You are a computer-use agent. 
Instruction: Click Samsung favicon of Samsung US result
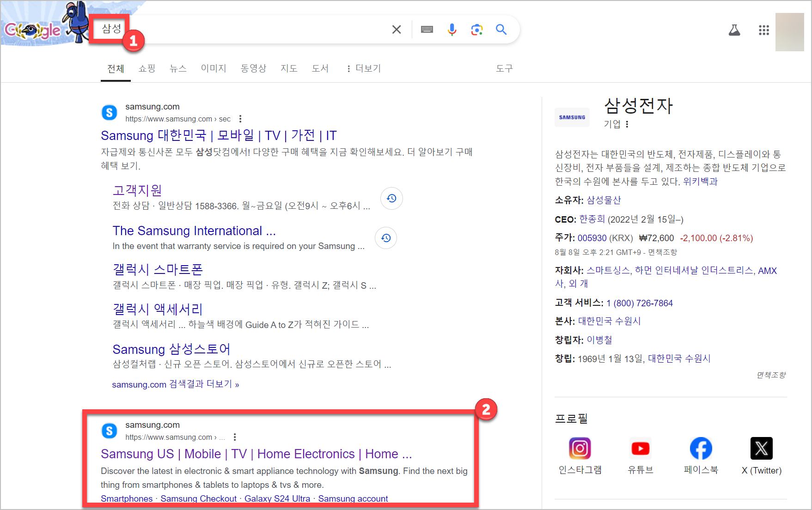[109, 431]
